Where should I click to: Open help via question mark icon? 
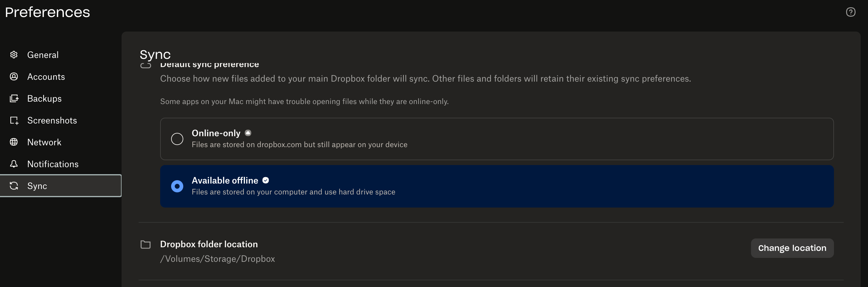pyautogui.click(x=850, y=12)
